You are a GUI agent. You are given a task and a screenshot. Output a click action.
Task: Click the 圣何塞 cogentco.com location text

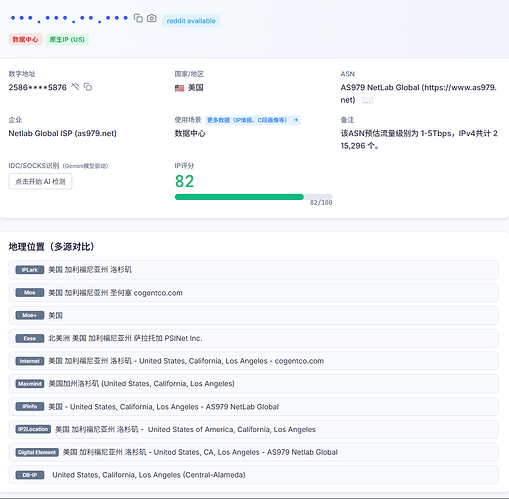(x=146, y=293)
